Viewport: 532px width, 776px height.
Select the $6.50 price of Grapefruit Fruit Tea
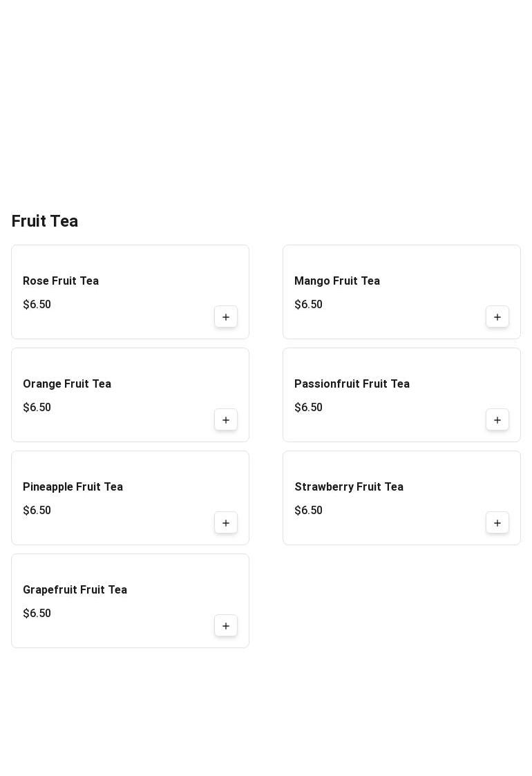click(37, 614)
